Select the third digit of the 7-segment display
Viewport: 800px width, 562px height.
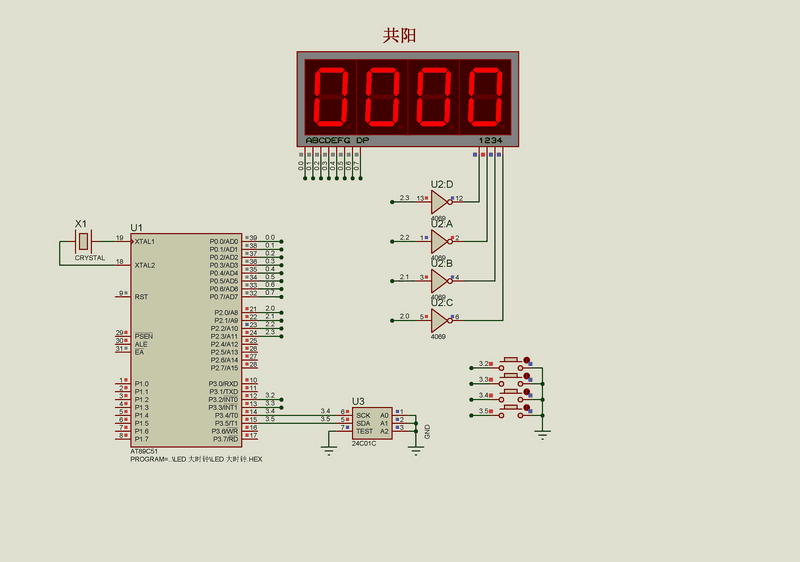(x=434, y=97)
